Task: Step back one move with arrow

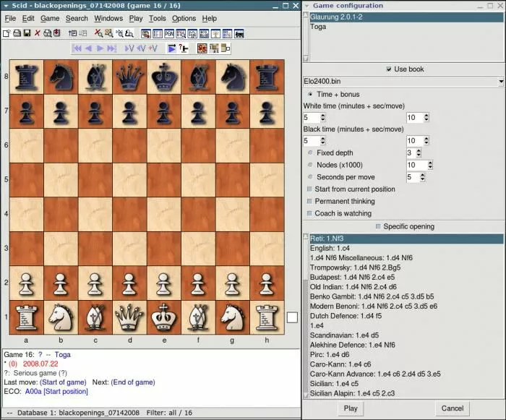Action: [x=88, y=48]
